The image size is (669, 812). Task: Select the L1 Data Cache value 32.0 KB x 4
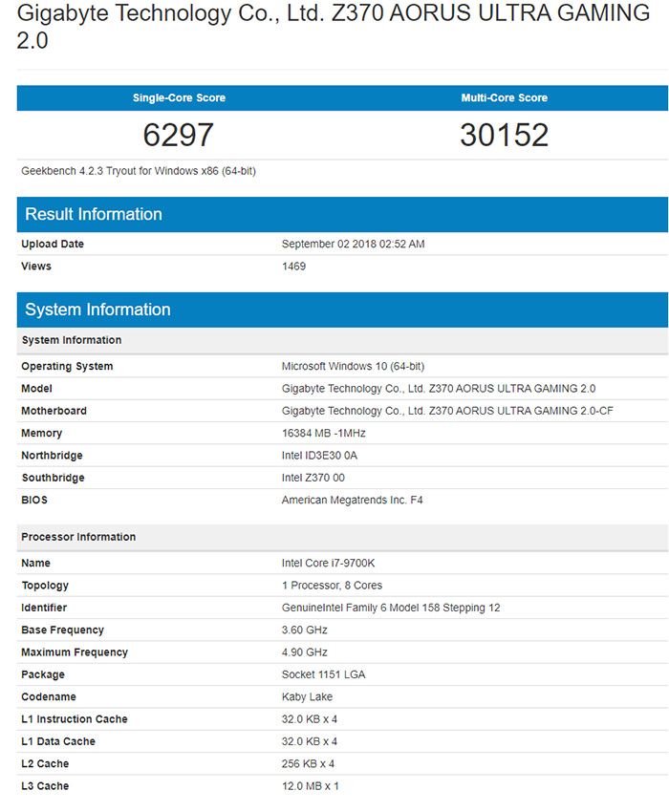(x=310, y=741)
